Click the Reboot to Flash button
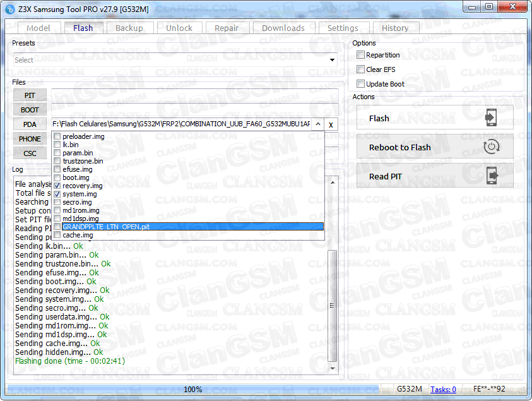The image size is (532, 401). (435, 147)
